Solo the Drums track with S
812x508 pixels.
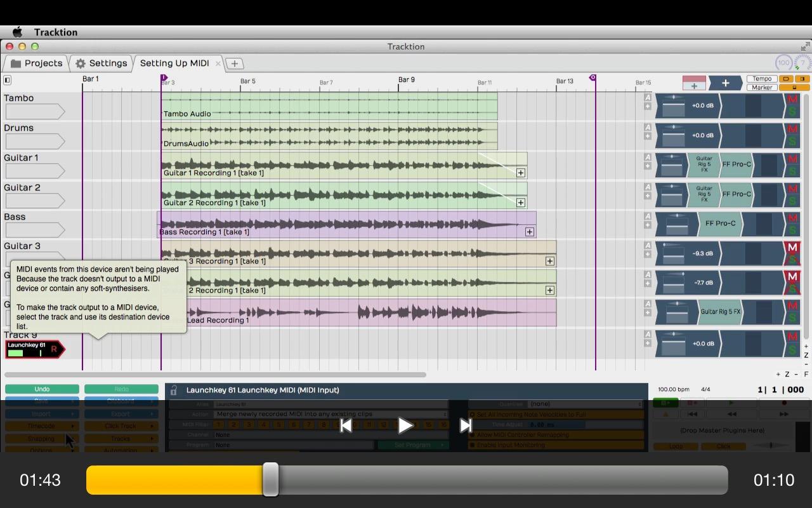(x=792, y=141)
